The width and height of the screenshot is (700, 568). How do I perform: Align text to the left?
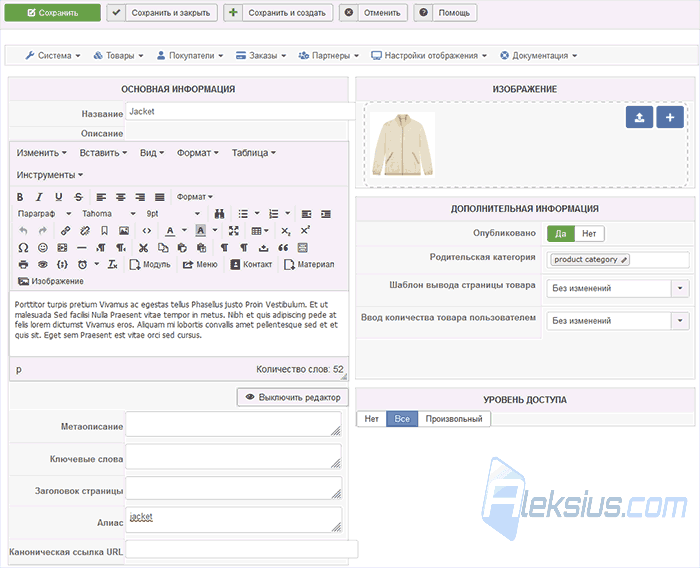[x=101, y=197]
